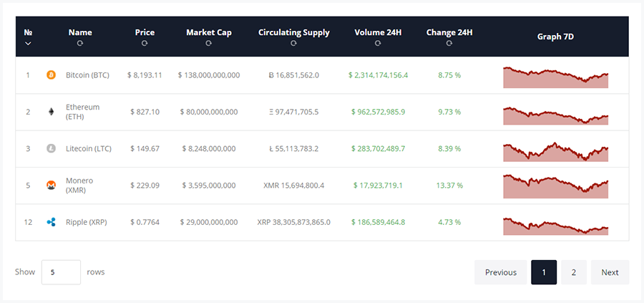
Task: Click the Monero (XMR) name
Action: [79, 186]
